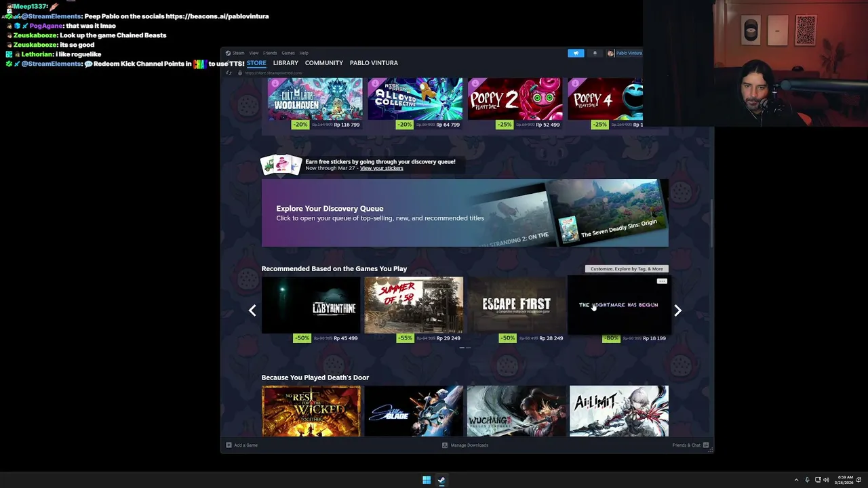Open the Steam menu in title bar
This screenshot has width=868, height=488.
235,53
